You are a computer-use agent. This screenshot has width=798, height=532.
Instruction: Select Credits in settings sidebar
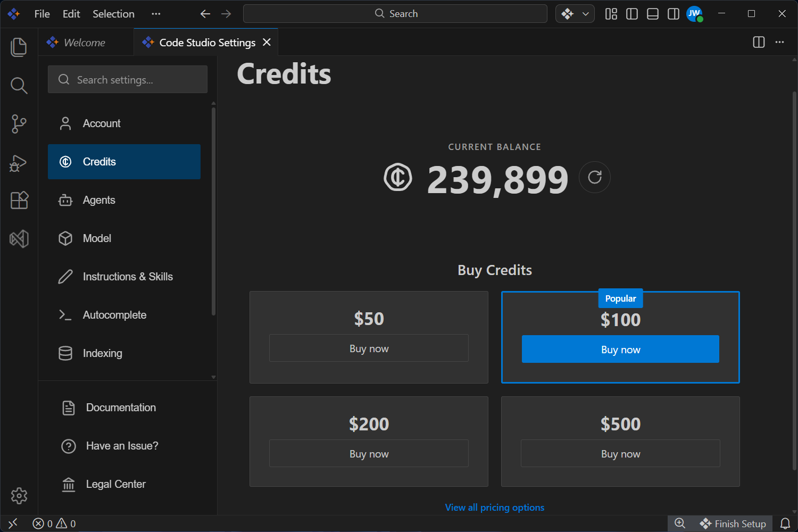pos(124,162)
